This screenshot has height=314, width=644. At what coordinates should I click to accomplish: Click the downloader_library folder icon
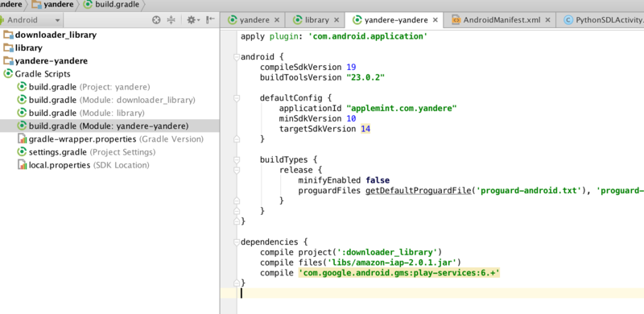point(8,35)
